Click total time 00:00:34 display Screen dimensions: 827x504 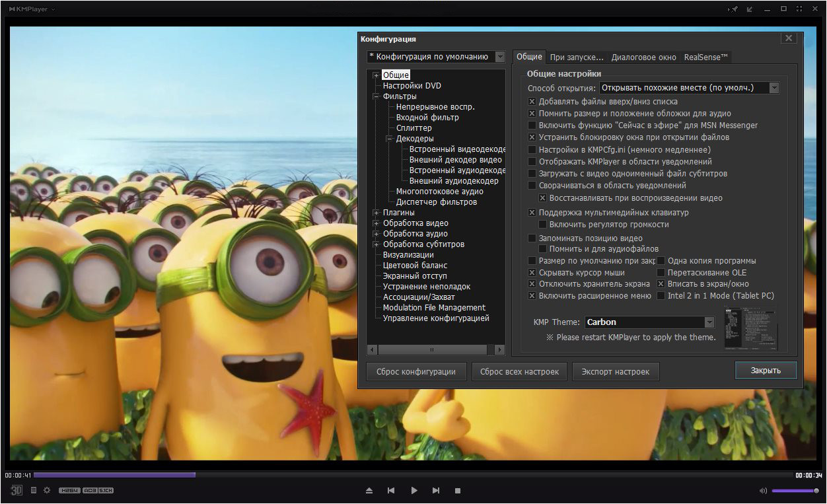(809, 475)
